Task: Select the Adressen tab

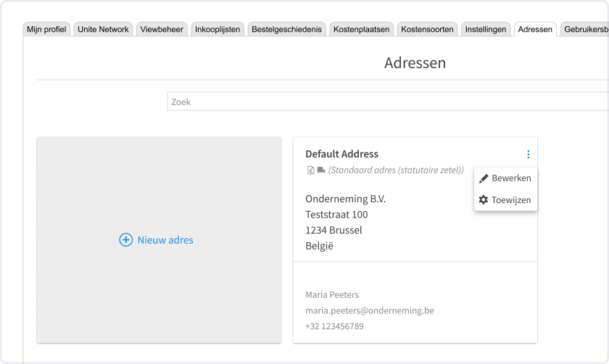Action: 535,30
